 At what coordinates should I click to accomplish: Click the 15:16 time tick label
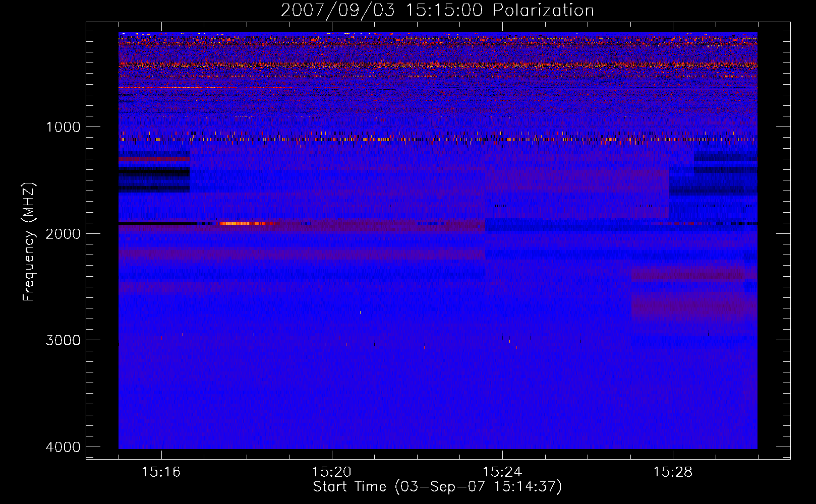click(x=161, y=472)
